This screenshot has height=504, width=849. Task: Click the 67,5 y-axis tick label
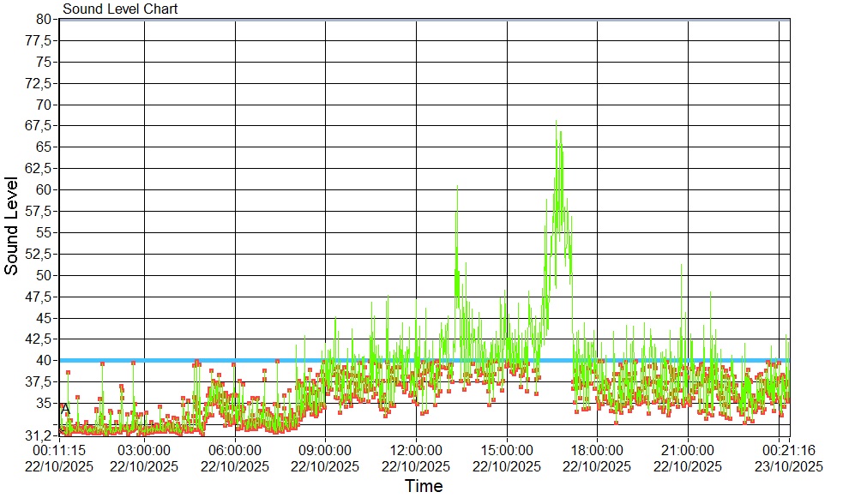(x=40, y=126)
